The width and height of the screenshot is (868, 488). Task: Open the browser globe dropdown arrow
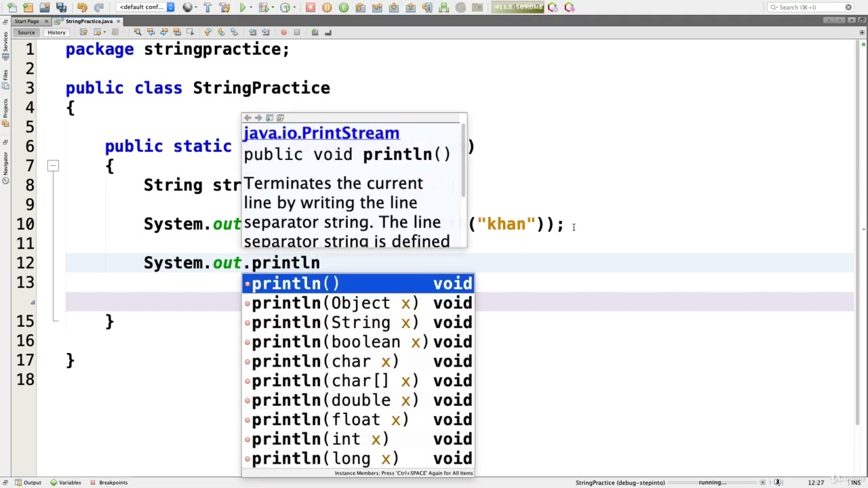pyautogui.click(x=196, y=7)
